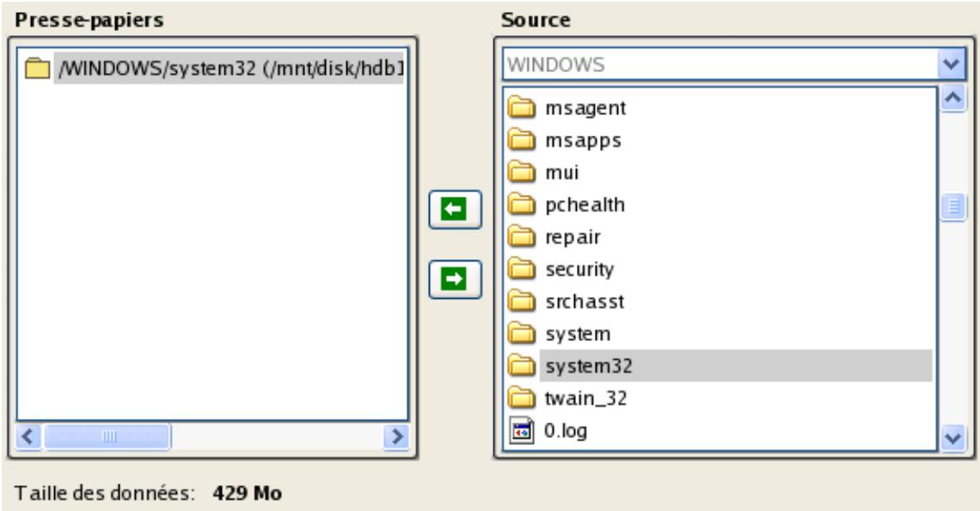Click the msagent folder icon

[x=521, y=107]
